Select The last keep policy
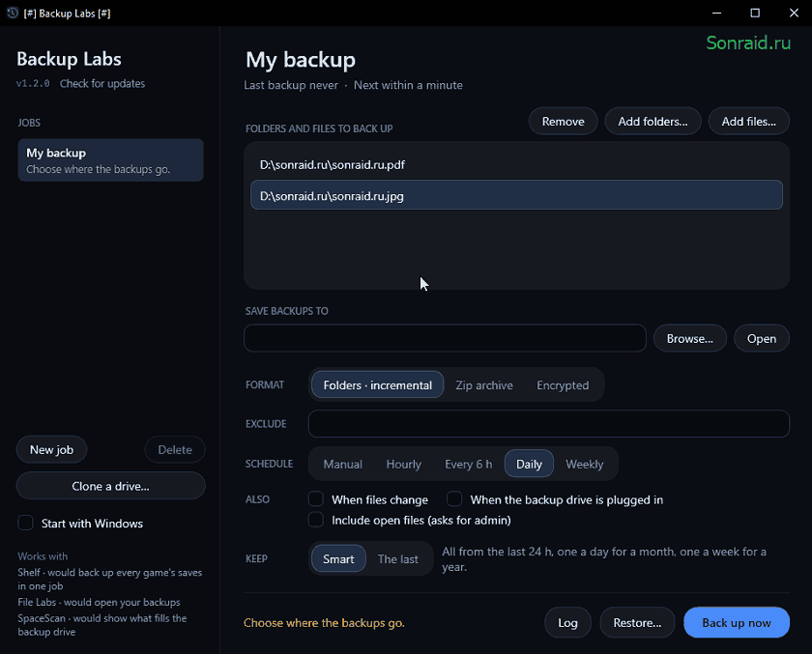812x654 pixels. [x=397, y=558]
